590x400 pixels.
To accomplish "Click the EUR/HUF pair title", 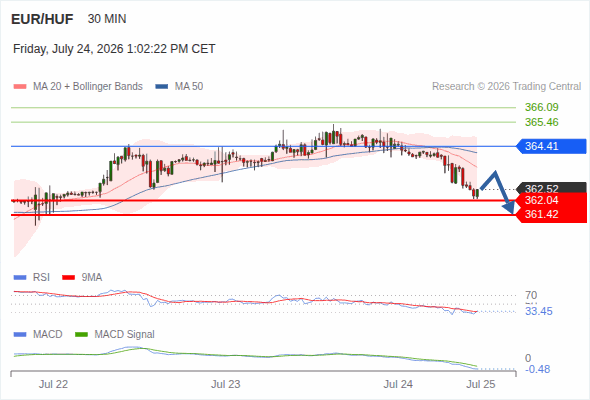I will point(42,19).
